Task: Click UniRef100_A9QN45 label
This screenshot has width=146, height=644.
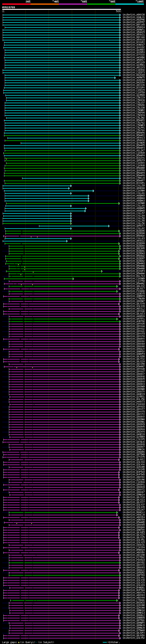Action: (134, 208)
